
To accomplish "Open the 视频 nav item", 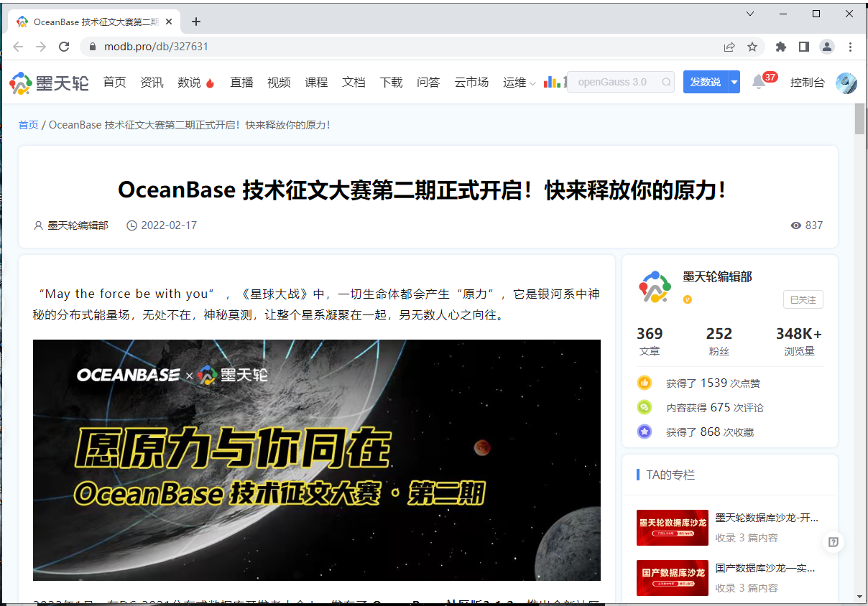I will click(x=279, y=83).
